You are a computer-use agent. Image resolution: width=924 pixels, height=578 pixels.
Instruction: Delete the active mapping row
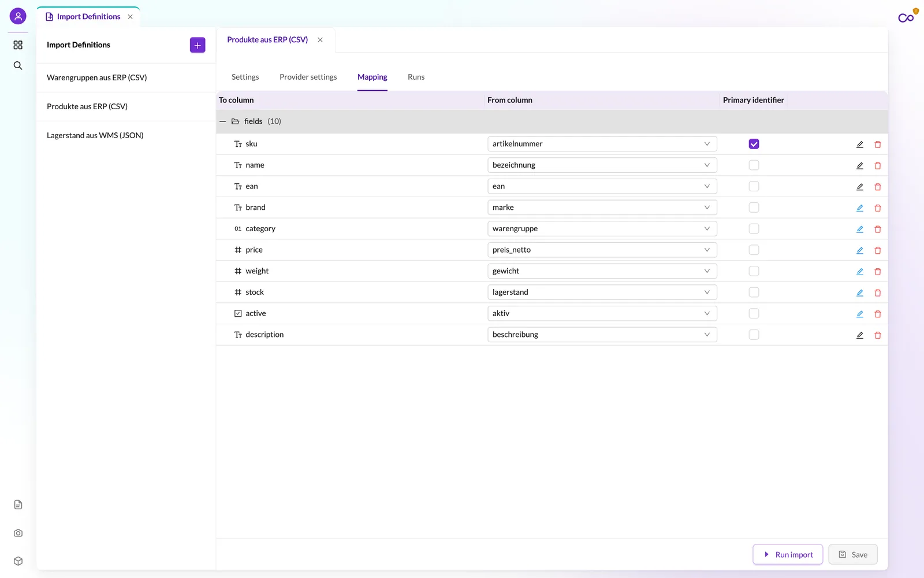(878, 314)
